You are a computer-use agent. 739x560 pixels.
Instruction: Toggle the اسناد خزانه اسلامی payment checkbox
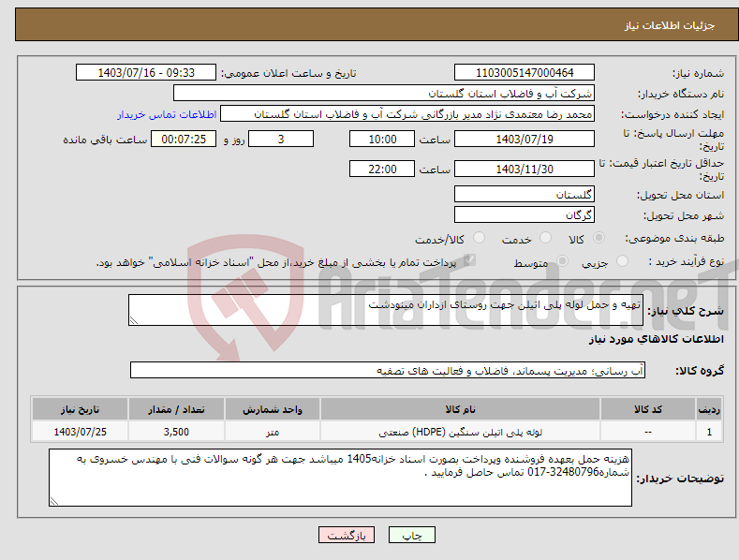click(x=469, y=260)
